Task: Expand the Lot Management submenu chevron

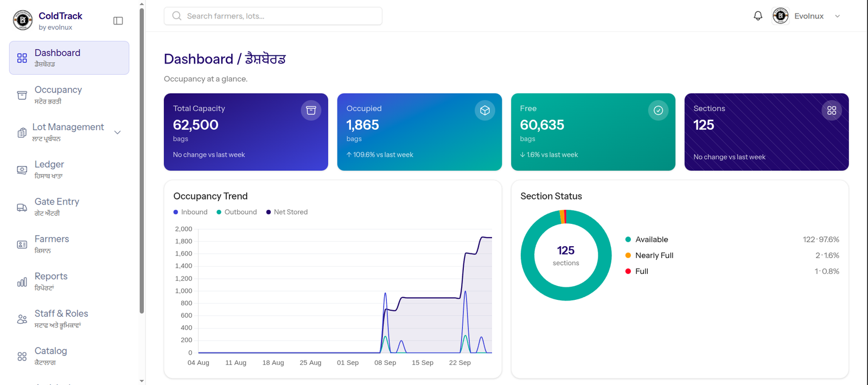Action: point(117,132)
